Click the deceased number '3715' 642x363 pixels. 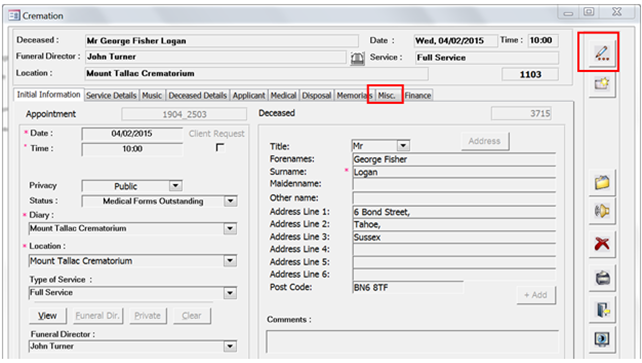(x=521, y=113)
